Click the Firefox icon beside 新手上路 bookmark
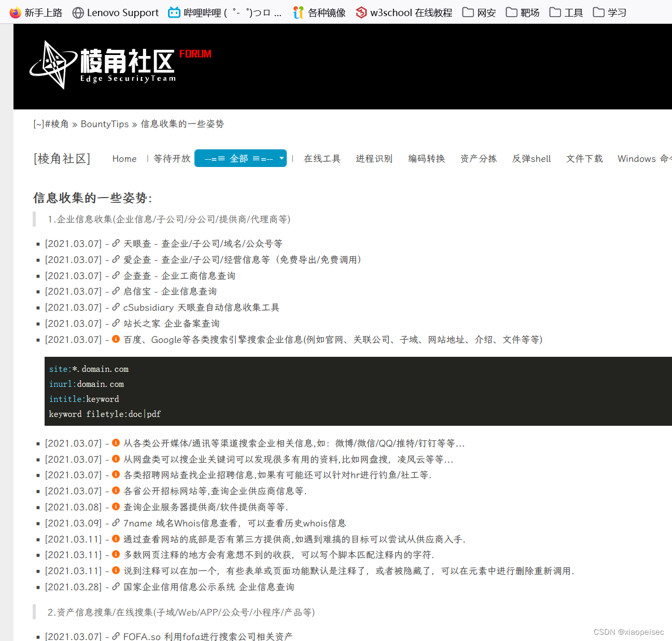 [14, 12]
